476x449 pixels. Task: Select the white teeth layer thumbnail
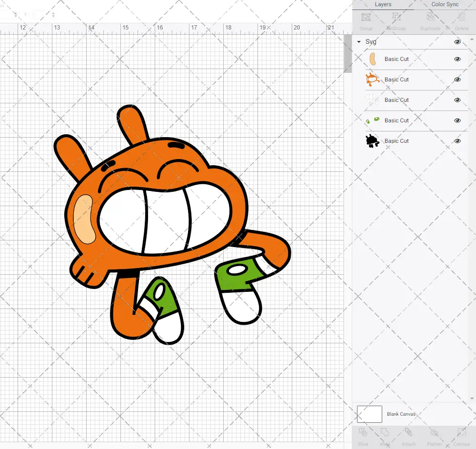point(373,100)
